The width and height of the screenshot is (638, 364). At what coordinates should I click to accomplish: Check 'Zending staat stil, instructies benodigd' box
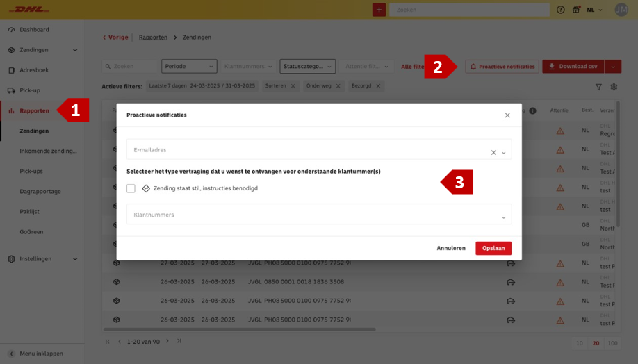coord(131,188)
